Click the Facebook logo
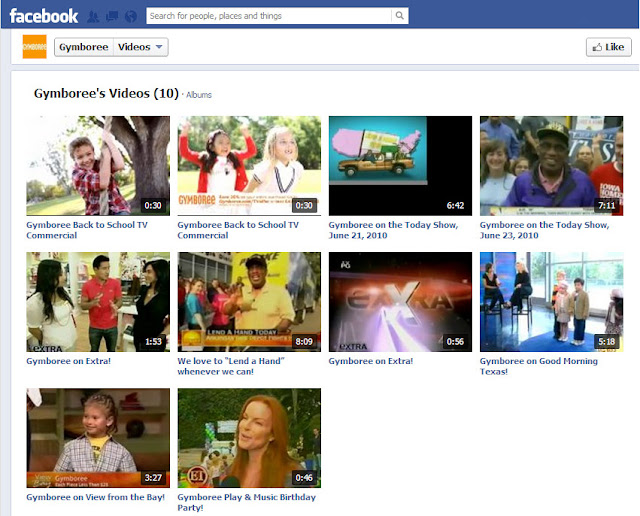The height and width of the screenshot is (516, 640). pyautogui.click(x=43, y=16)
